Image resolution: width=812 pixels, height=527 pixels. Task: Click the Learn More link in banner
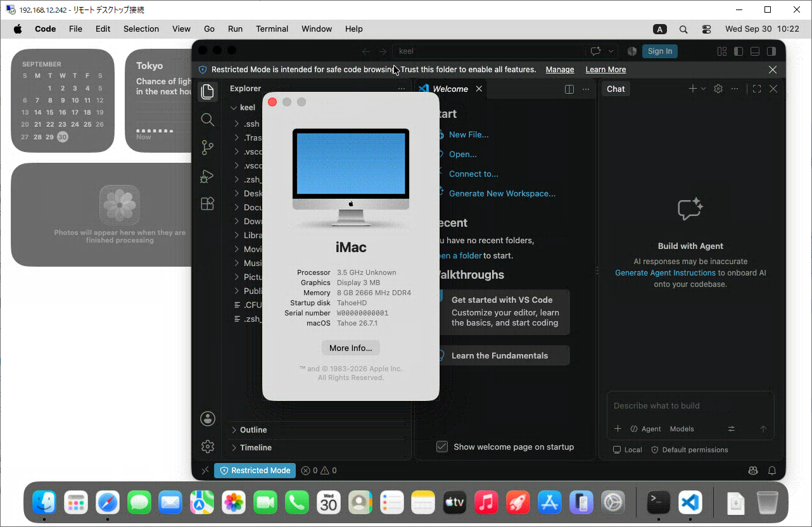606,70
